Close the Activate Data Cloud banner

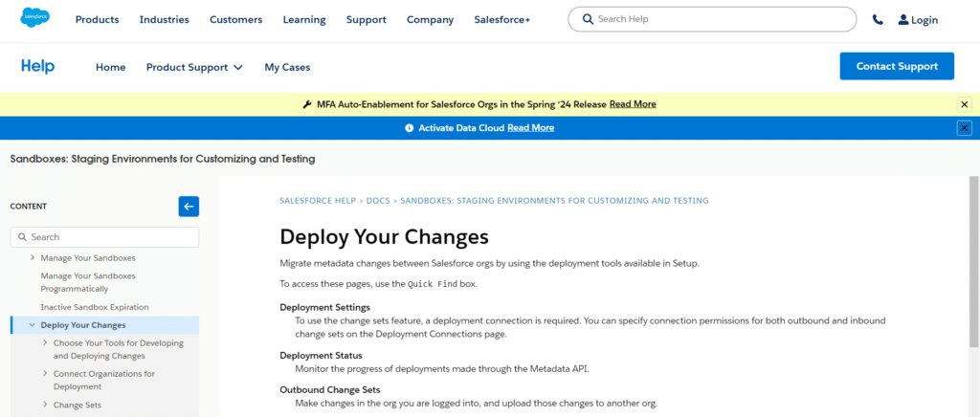coord(965,128)
